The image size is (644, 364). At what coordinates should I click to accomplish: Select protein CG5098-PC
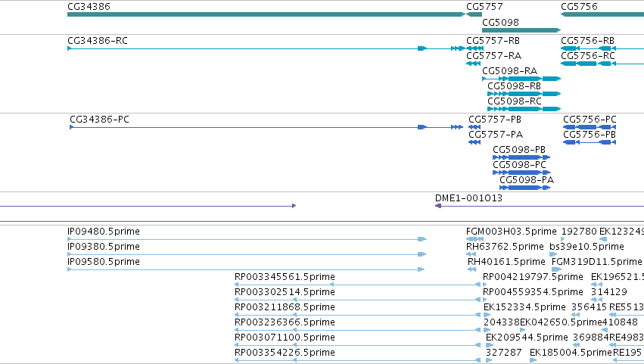521,173
